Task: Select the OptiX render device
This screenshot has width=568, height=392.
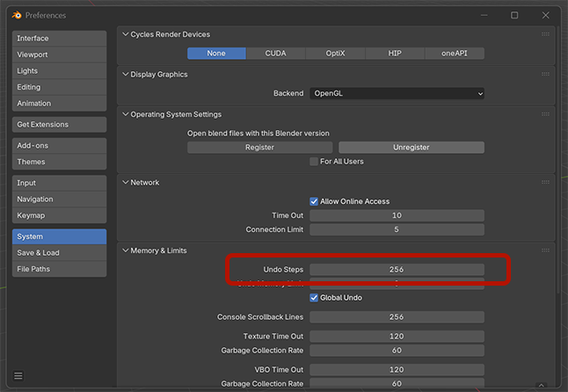Action: tap(335, 54)
